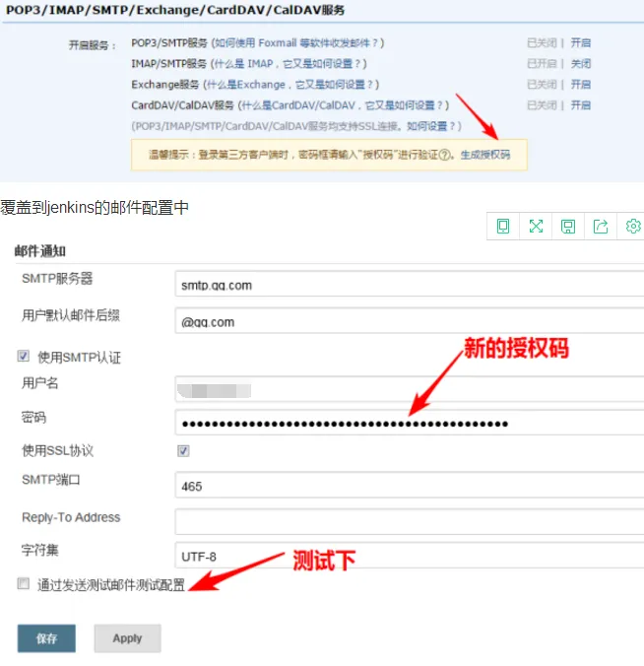Click the fullscreen expand arrows icon
The width and height of the screenshot is (644, 666).
click(536, 226)
